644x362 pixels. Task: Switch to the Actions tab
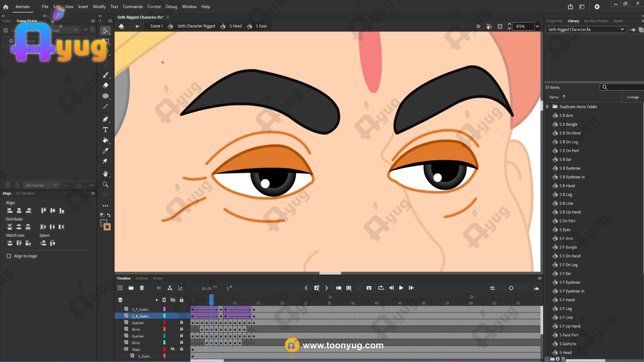142,278
